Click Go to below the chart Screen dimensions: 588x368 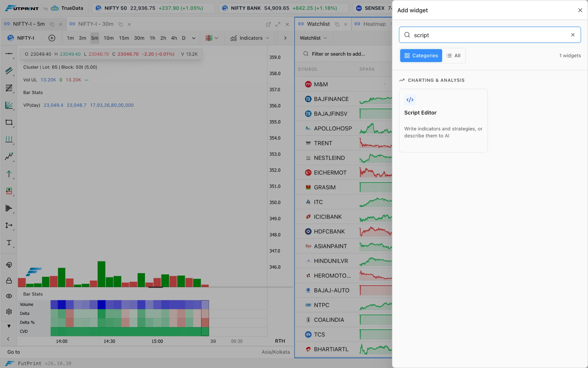click(14, 352)
